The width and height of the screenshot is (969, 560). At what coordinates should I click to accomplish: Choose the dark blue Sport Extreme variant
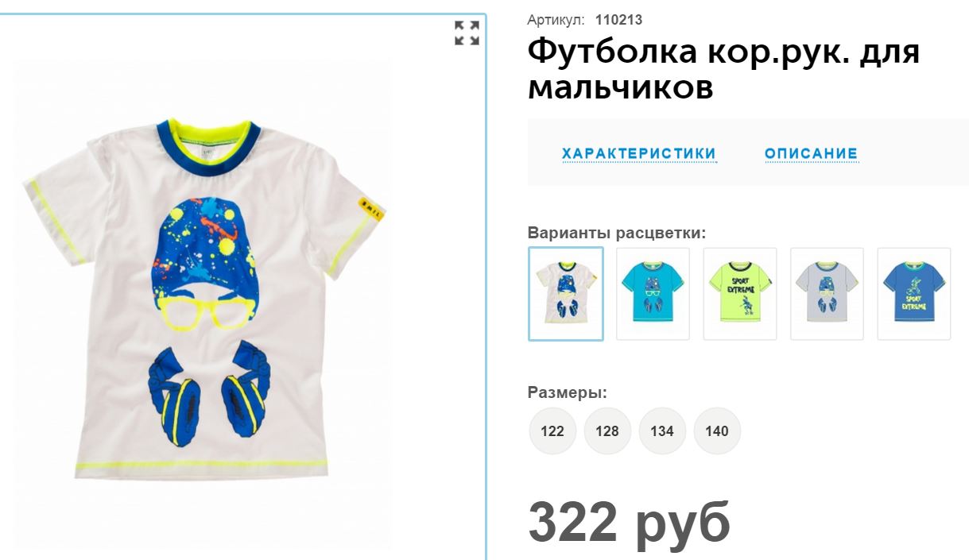[914, 294]
